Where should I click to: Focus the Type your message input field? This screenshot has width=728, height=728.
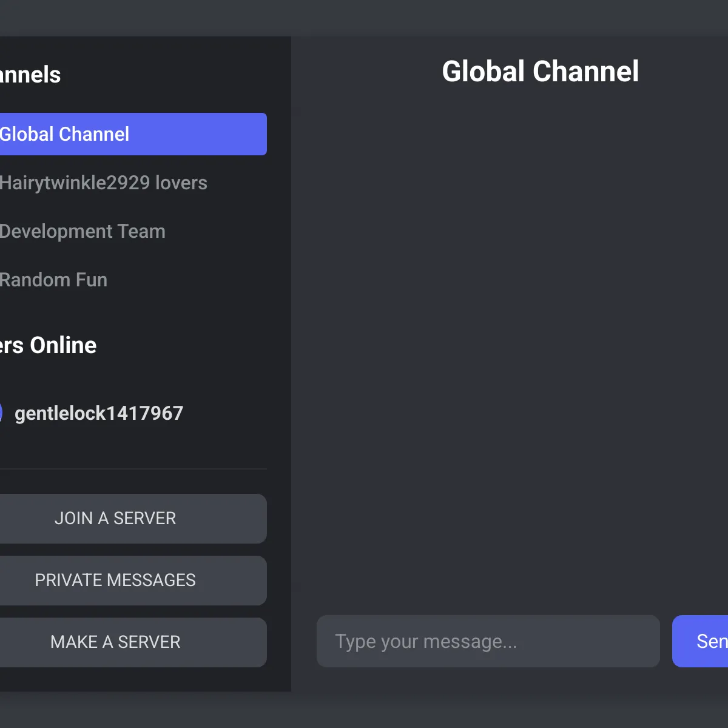[488, 641]
